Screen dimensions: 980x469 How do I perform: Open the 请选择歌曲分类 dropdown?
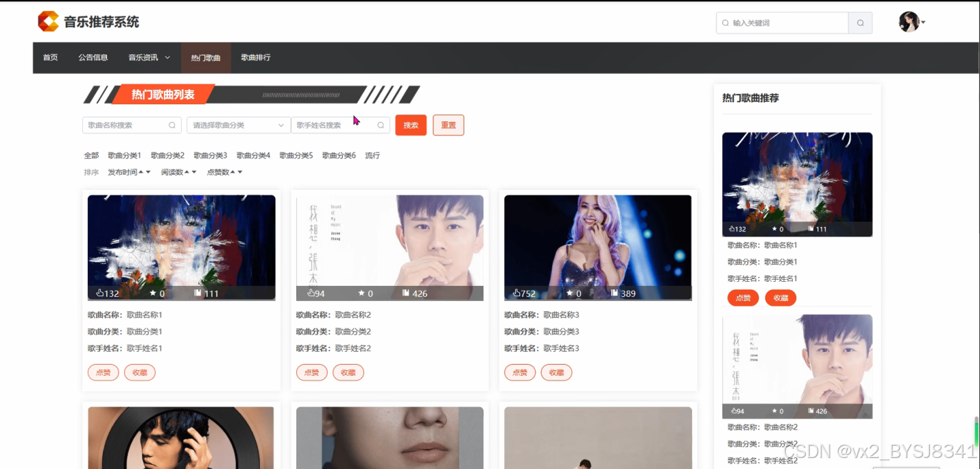click(x=238, y=125)
